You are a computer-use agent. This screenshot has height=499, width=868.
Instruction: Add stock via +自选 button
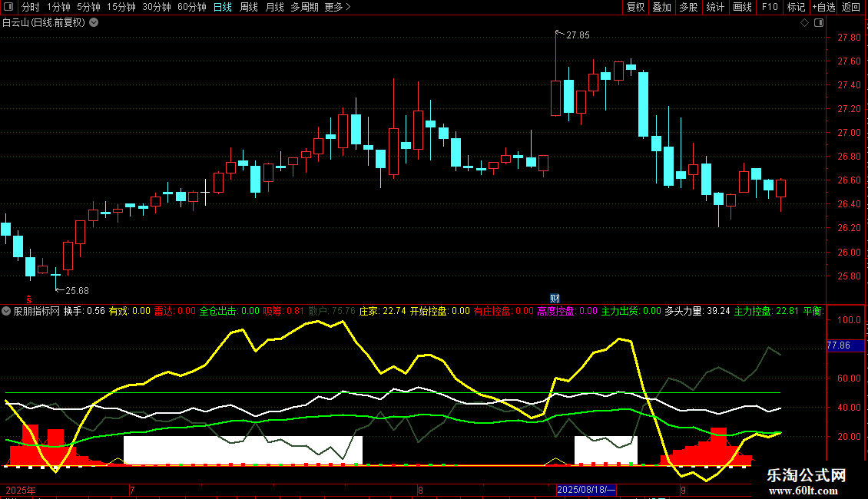click(823, 7)
